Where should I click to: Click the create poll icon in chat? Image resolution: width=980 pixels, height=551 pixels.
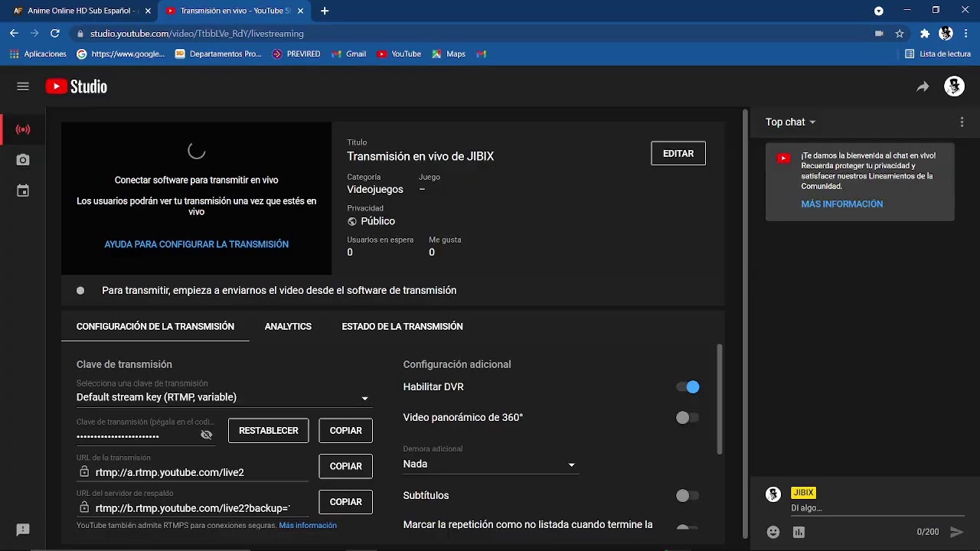point(799,532)
